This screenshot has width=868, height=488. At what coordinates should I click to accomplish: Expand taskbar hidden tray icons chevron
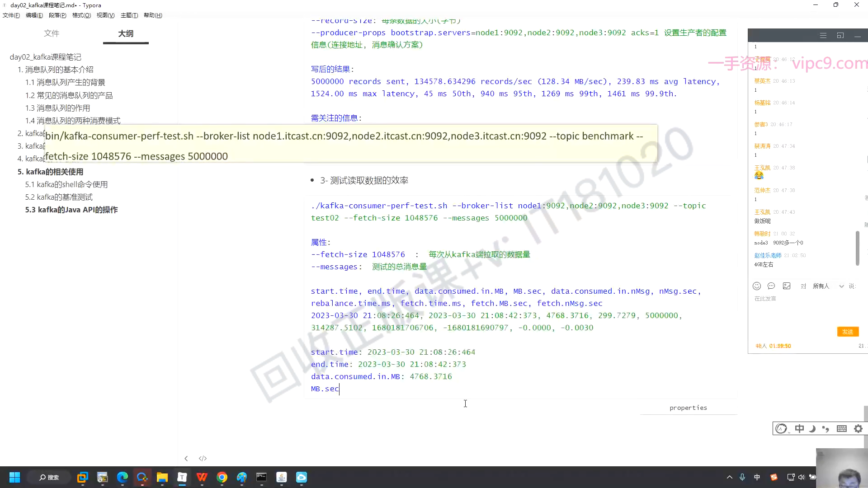click(x=729, y=477)
